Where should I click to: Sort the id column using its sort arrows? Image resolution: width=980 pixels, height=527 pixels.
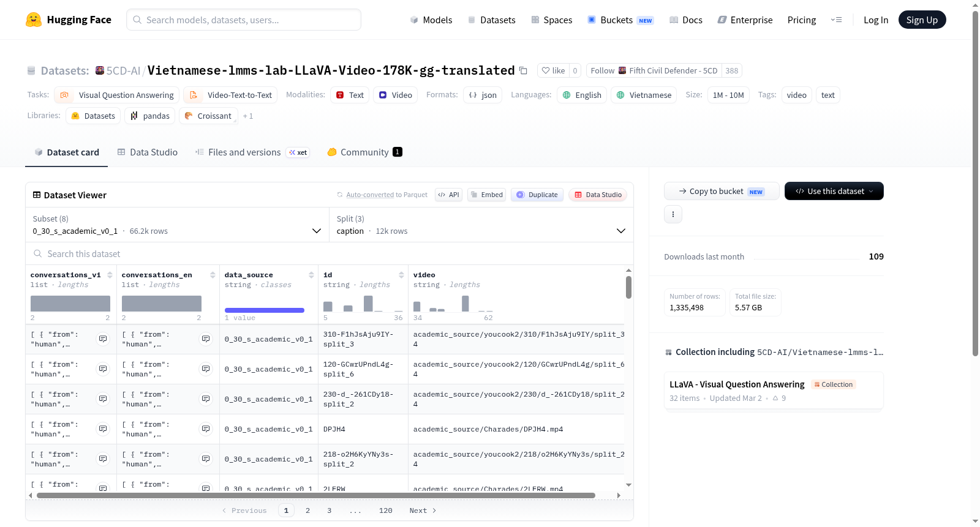pos(401,275)
